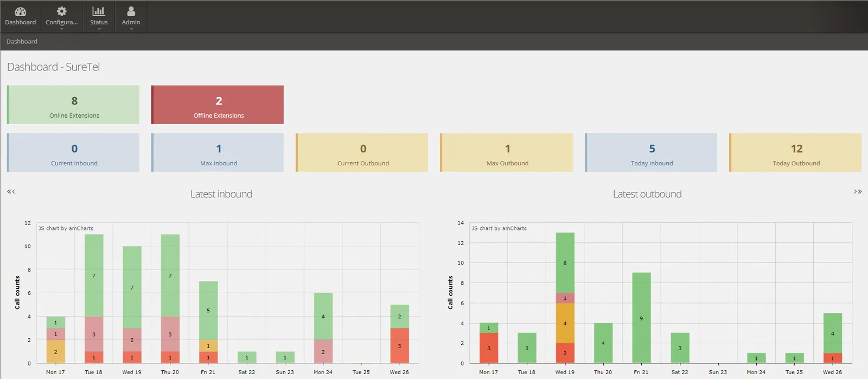Click the inbound Mon 17 orange segment 2

point(55,351)
